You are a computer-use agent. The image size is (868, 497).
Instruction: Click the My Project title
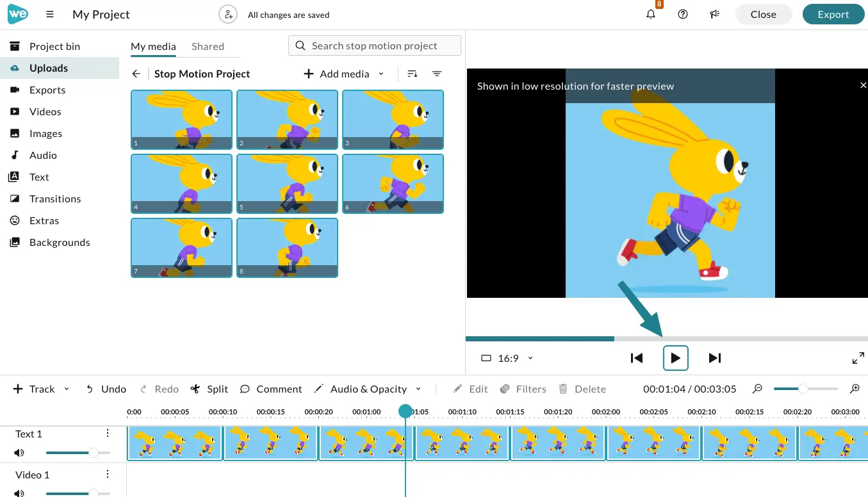click(101, 14)
